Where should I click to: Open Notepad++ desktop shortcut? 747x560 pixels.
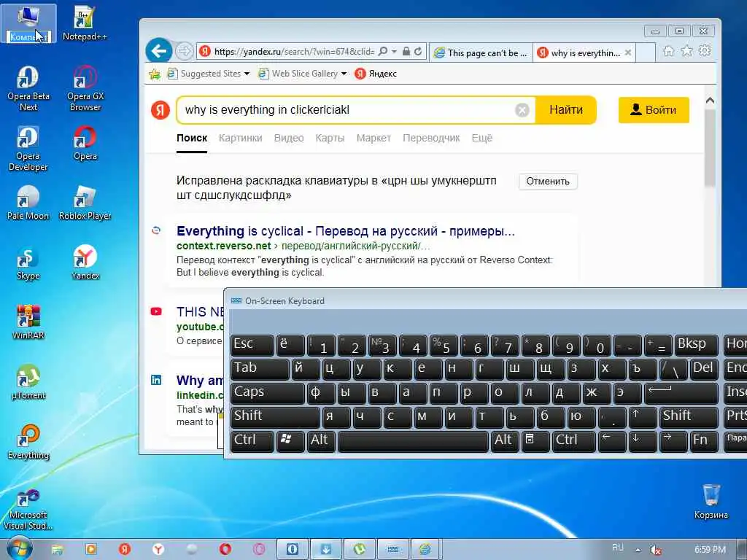click(x=85, y=23)
